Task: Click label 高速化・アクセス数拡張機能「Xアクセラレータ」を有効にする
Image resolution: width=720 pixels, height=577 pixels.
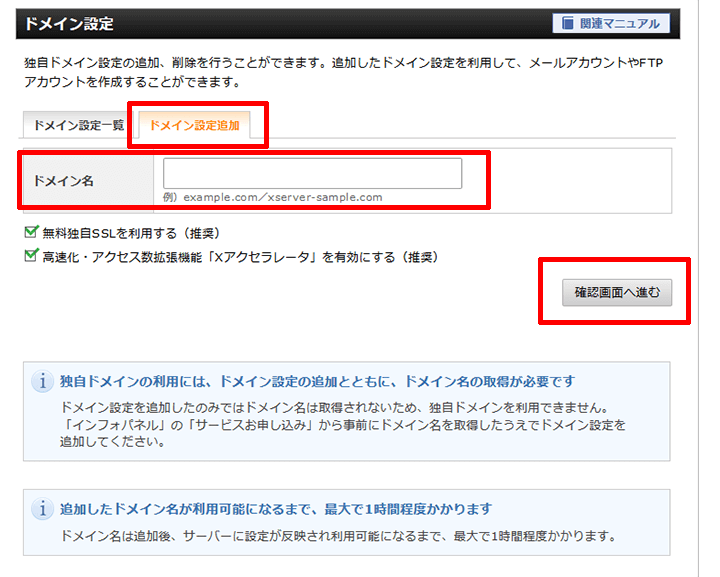Action: (x=241, y=257)
